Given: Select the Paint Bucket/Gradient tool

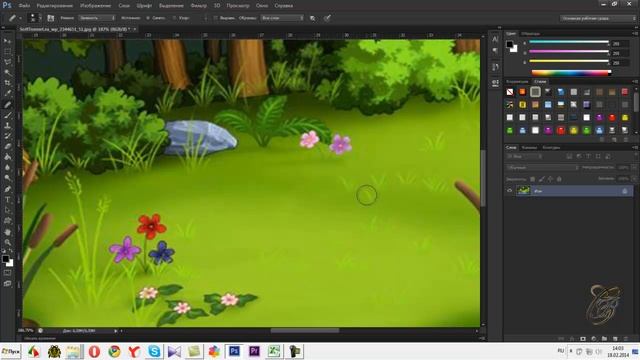Looking at the screenshot, I should [7, 157].
